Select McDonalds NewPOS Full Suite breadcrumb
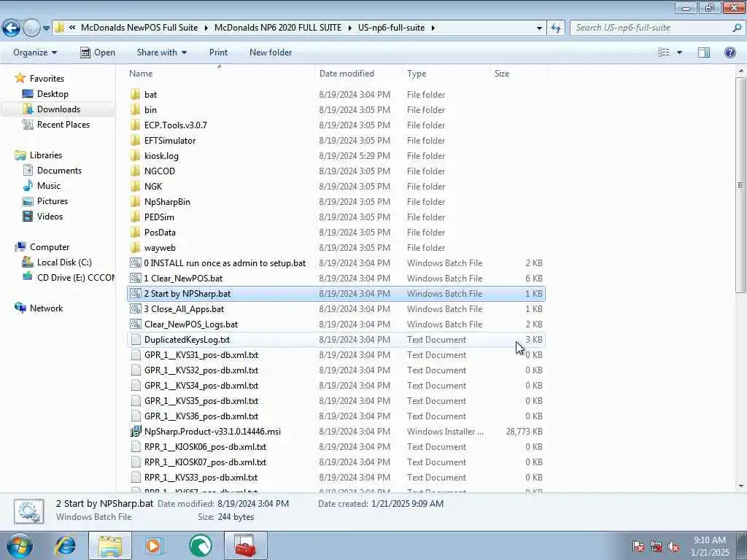 click(139, 28)
